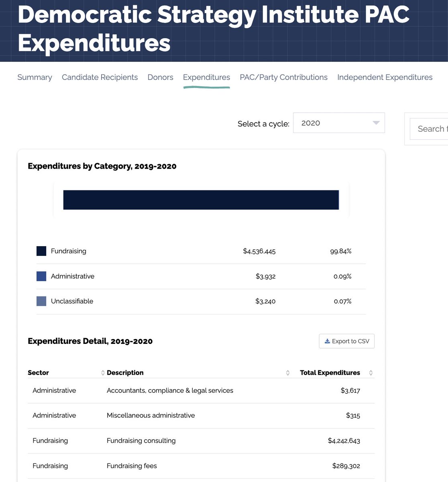The height and width of the screenshot is (482, 448).
Task: Click the 0.09% percentage value
Action: pyautogui.click(x=342, y=276)
